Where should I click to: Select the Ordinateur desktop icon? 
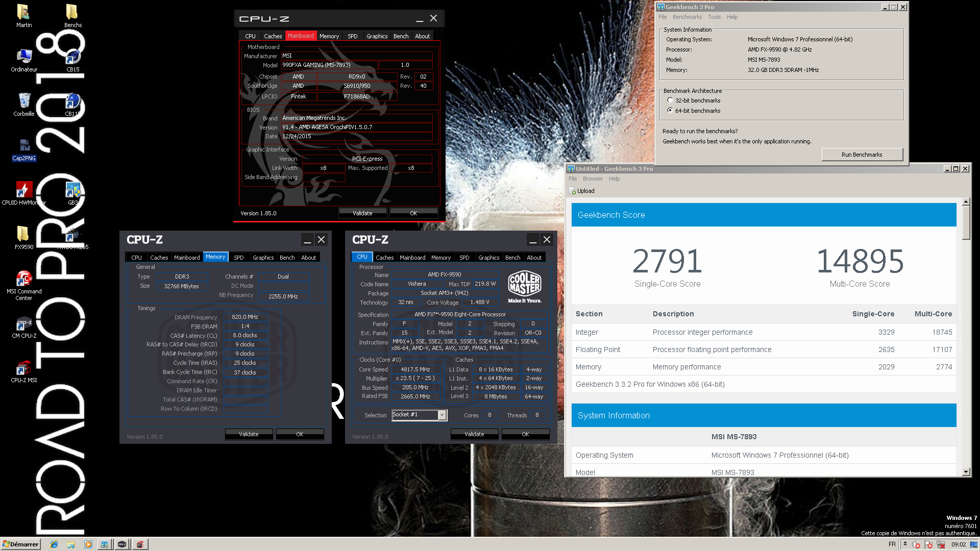coord(24,60)
